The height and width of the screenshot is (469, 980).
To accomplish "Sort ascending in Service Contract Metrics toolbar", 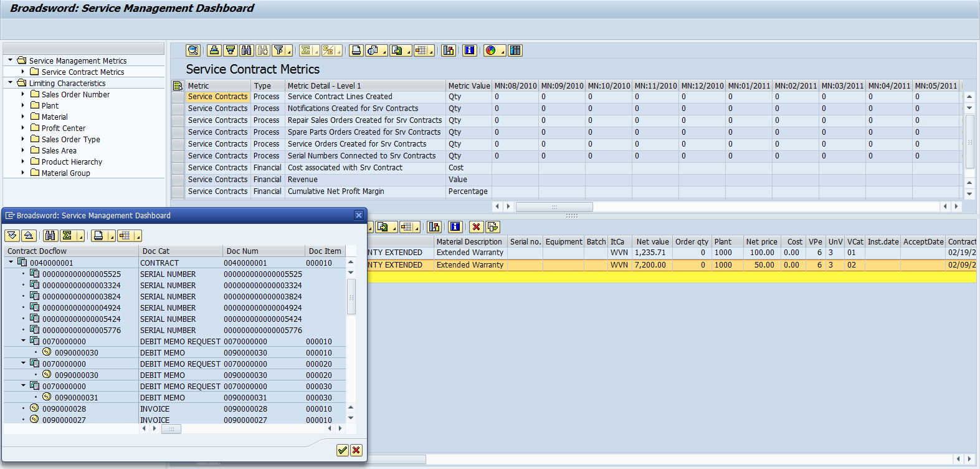I will tap(214, 51).
